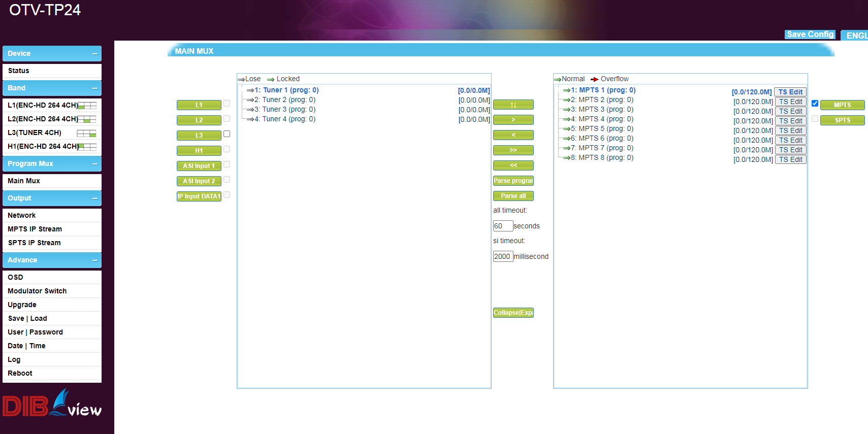868x434 pixels.
Task: Collapse the Program Mux sidebar section
Action: (x=95, y=164)
